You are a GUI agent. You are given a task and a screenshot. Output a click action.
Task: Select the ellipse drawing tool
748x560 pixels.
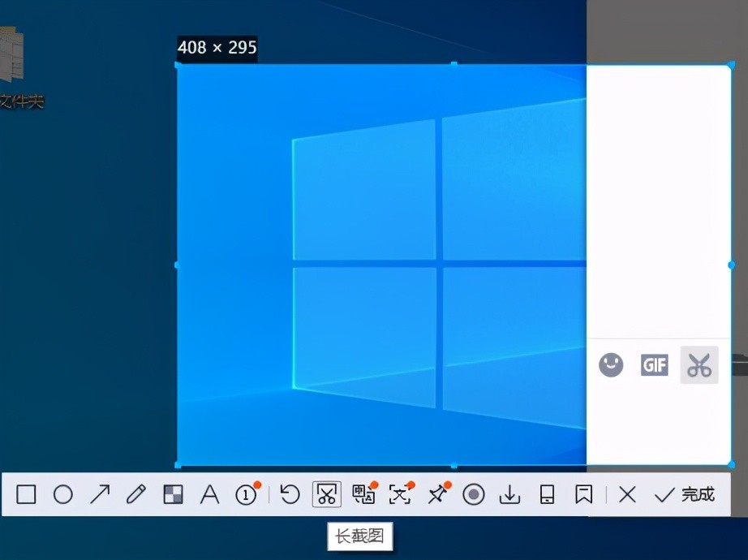pyautogui.click(x=63, y=494)
